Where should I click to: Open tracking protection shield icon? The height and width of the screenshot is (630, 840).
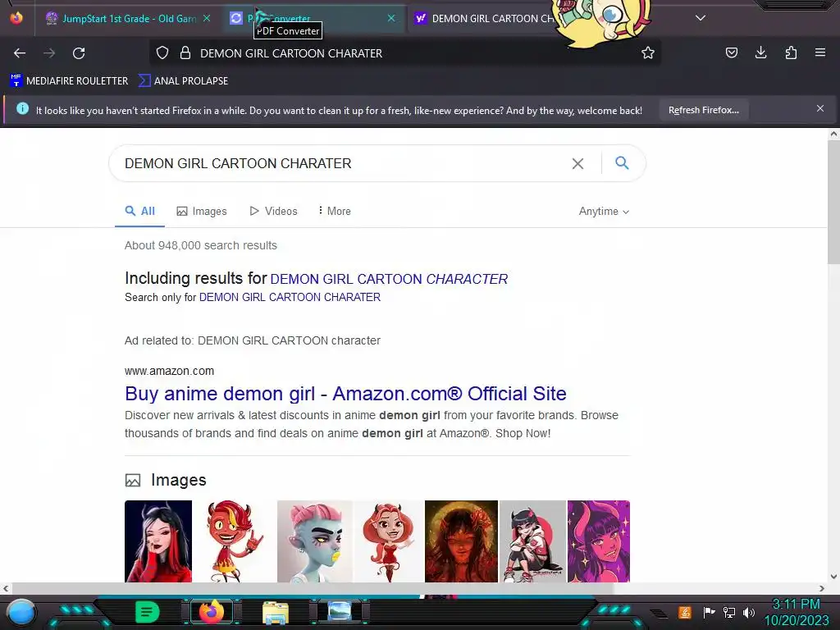(x=162, y=53)
